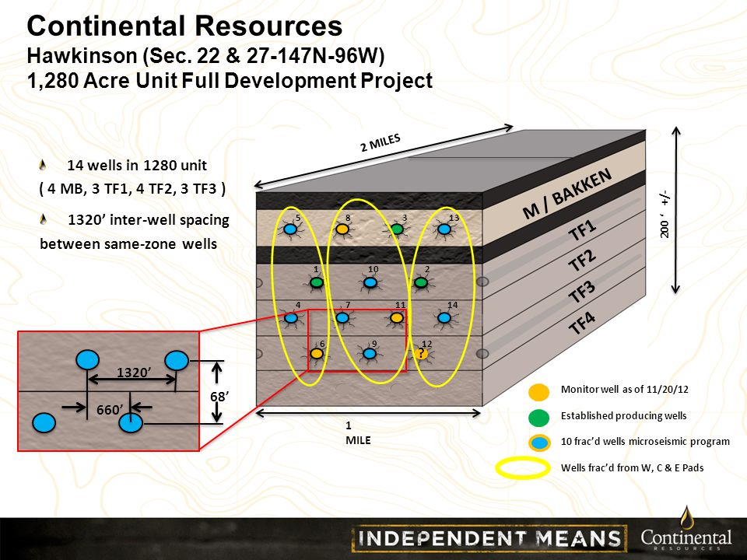Click blue well marker number 9
The height and width of the screenshot is (560, 747).
[x=370, y=353]
